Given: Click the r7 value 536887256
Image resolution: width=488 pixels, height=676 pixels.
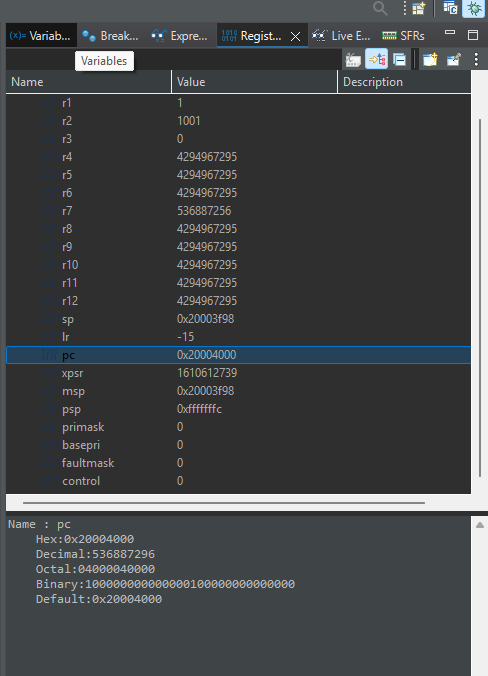Looking at the screenshot, I should click(204, 211).
